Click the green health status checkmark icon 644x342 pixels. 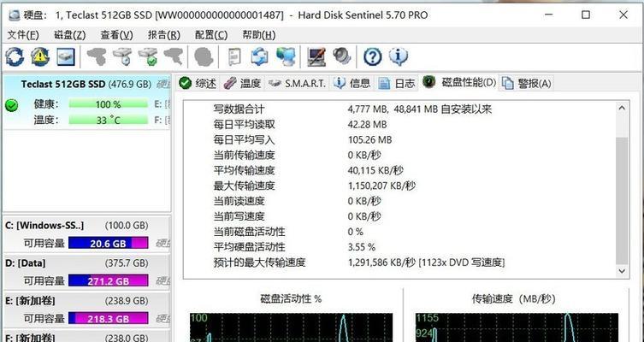(11, 105)
